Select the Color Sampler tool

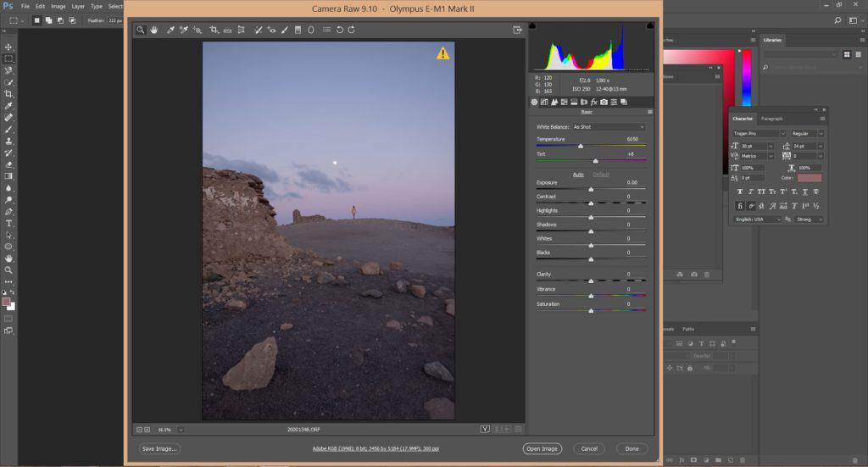click(x=184, y=30)
